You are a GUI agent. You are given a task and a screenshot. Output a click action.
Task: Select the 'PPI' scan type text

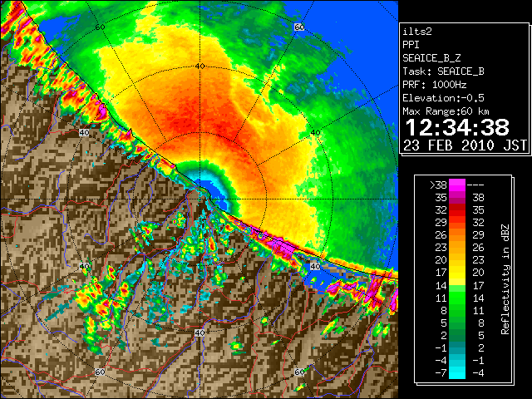pos(411,45)
